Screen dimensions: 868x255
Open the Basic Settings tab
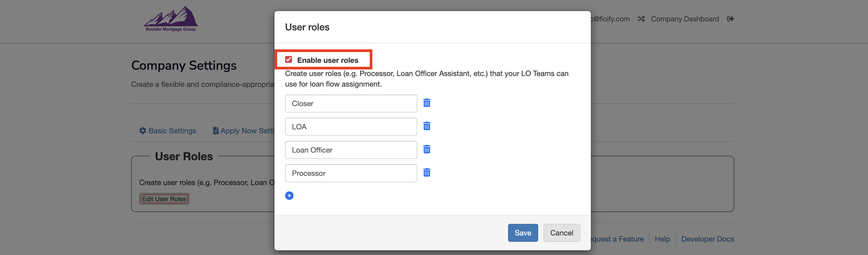click(168, 131)
